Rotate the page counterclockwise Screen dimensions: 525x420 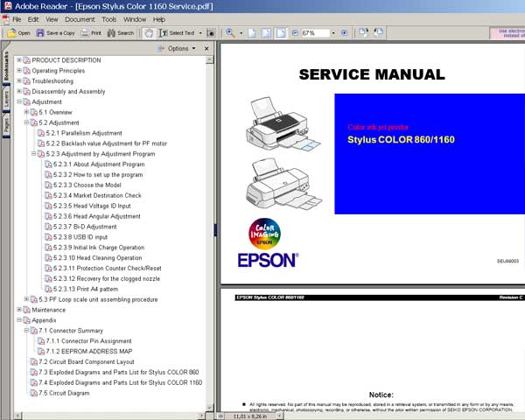(x=379, y=32)
